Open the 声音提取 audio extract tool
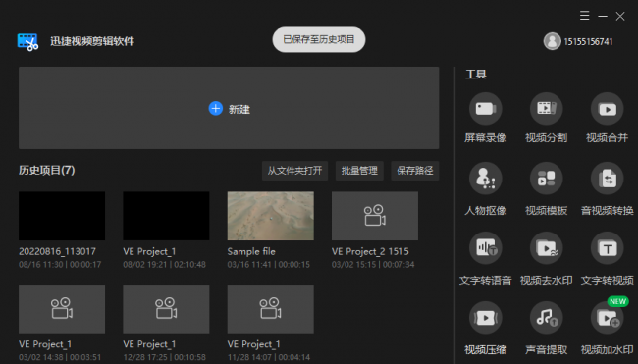This screenshot has height=364, width=638. (546, 317)
